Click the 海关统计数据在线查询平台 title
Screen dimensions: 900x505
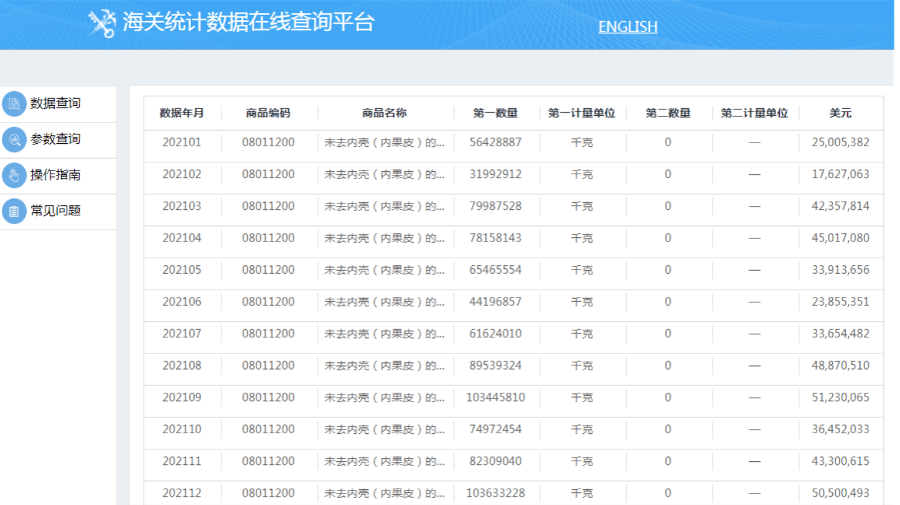[248, 23]
